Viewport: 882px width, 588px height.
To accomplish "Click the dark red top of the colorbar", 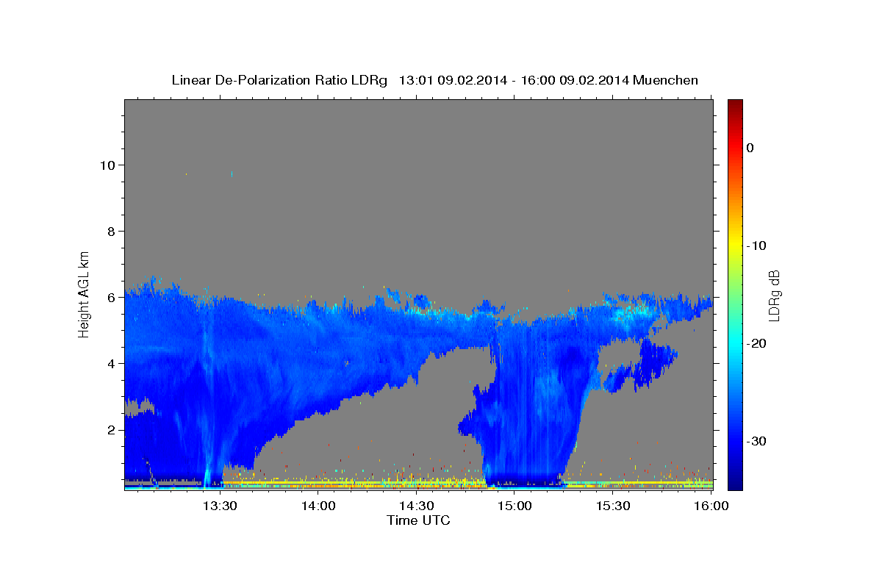I will 735,104.
